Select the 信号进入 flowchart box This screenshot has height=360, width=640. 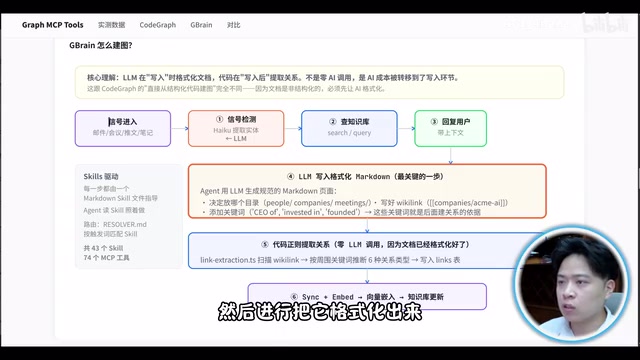[123, 128]
